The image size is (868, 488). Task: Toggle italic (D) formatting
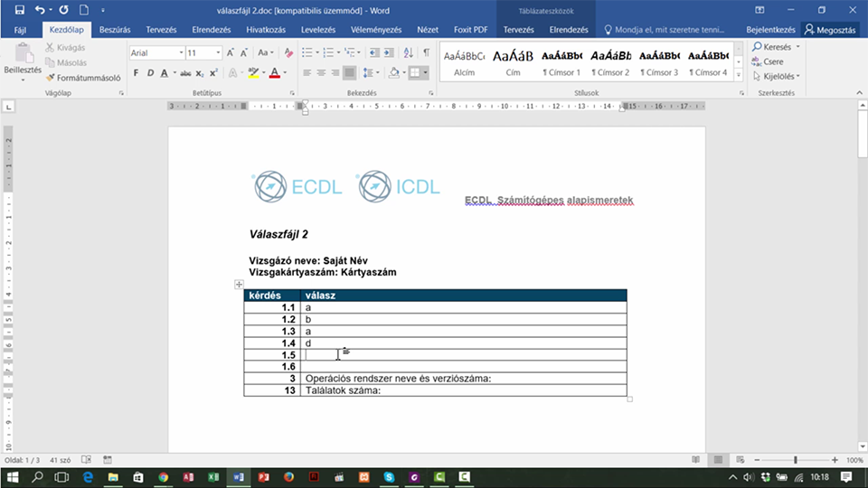point(150,73)
